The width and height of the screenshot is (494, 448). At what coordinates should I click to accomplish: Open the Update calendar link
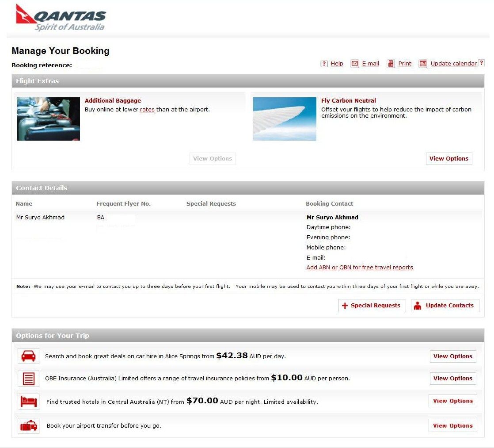click(x=453, y=64)
